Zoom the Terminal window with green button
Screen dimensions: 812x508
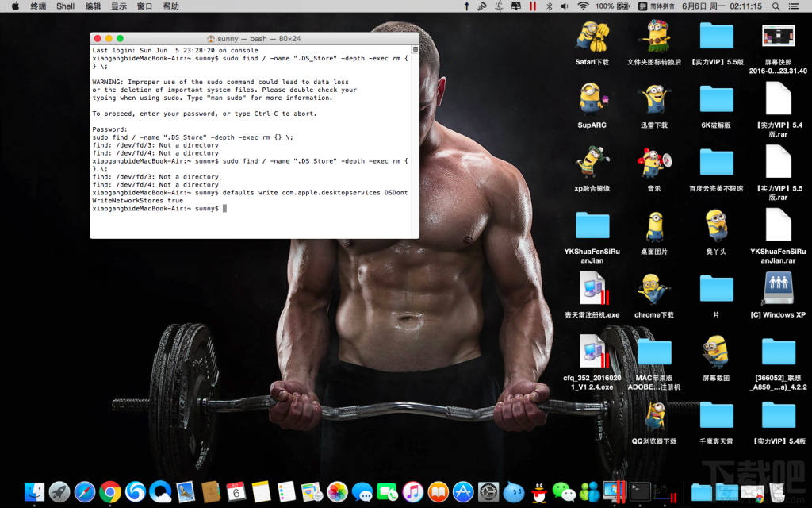click(x=121, y=38)
